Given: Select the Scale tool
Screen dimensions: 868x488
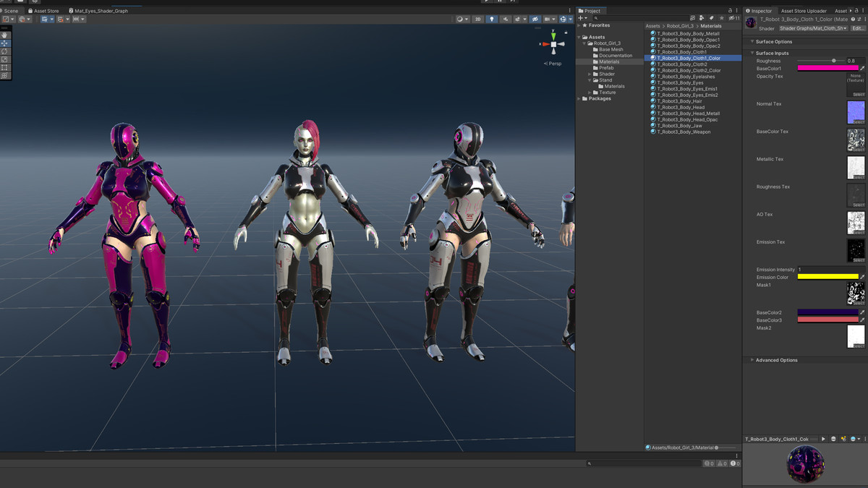Looking at the screenshot, I should (4, 59).
